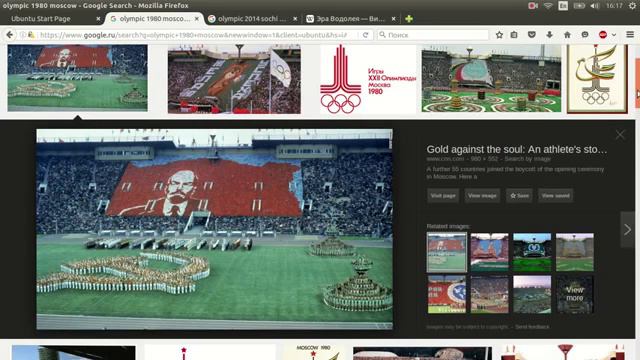Open the chat bubble toolbar icon

(585, 35)
